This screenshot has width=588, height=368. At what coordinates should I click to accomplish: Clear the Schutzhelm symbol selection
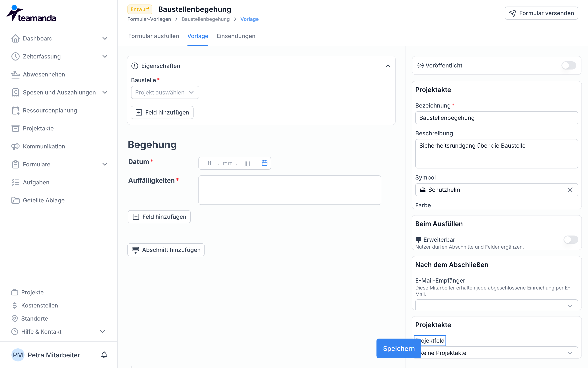[570, 190]
